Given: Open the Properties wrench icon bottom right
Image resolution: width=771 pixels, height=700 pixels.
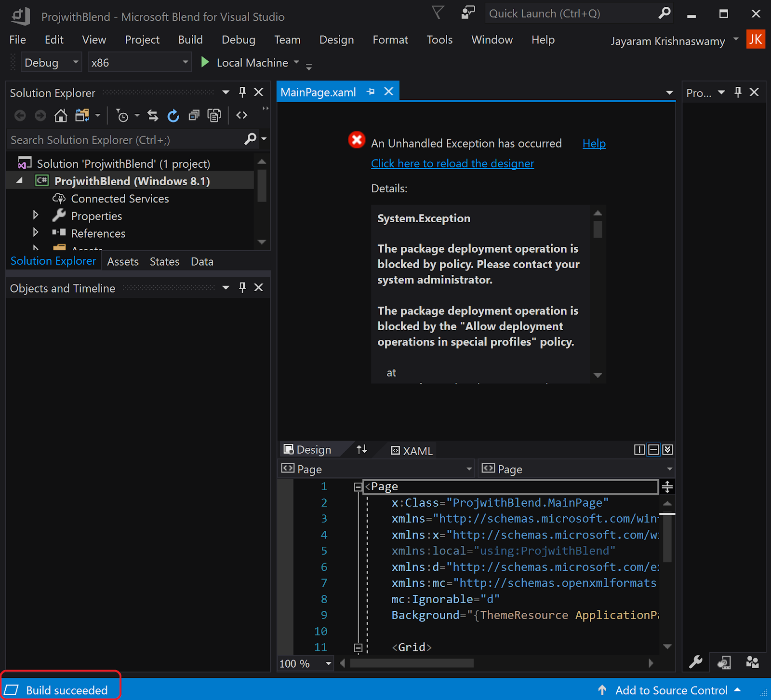Looking at the screenshot, I should pyautogui.click(x=696, y=662).
